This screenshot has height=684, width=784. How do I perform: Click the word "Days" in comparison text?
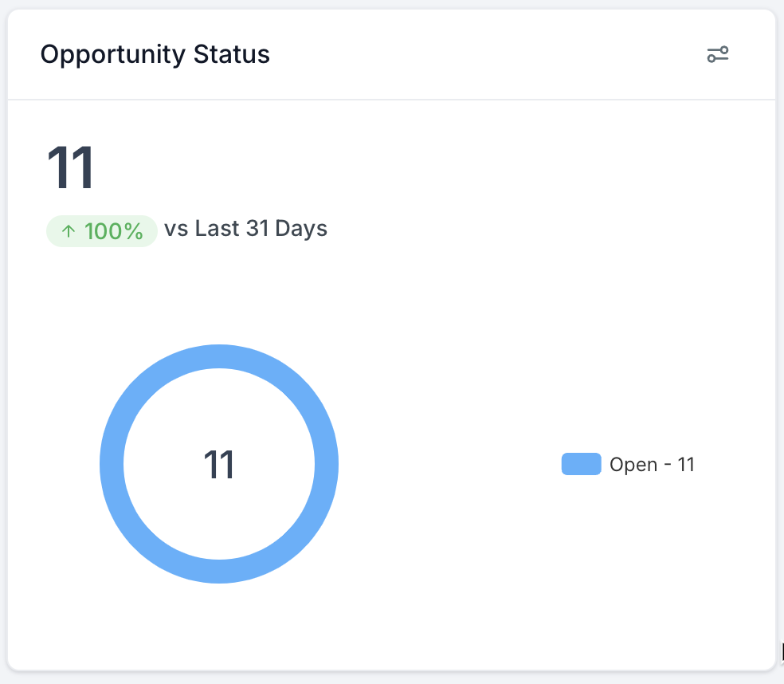coord(301,230)
